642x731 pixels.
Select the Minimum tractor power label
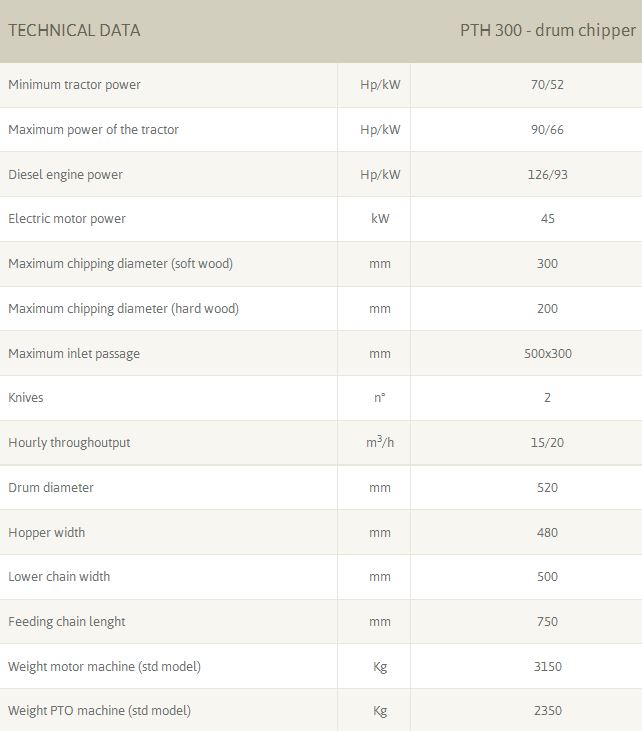(75, 85)
